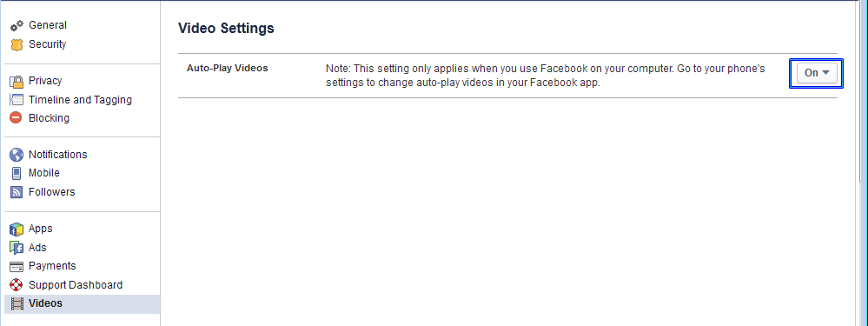868x326 pixels.
Task: Click the Videos filmstrip icon
Action: 17,303
